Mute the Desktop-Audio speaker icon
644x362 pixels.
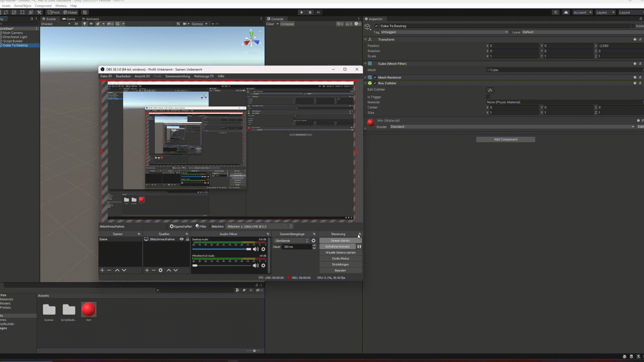[x=256, y=249]
